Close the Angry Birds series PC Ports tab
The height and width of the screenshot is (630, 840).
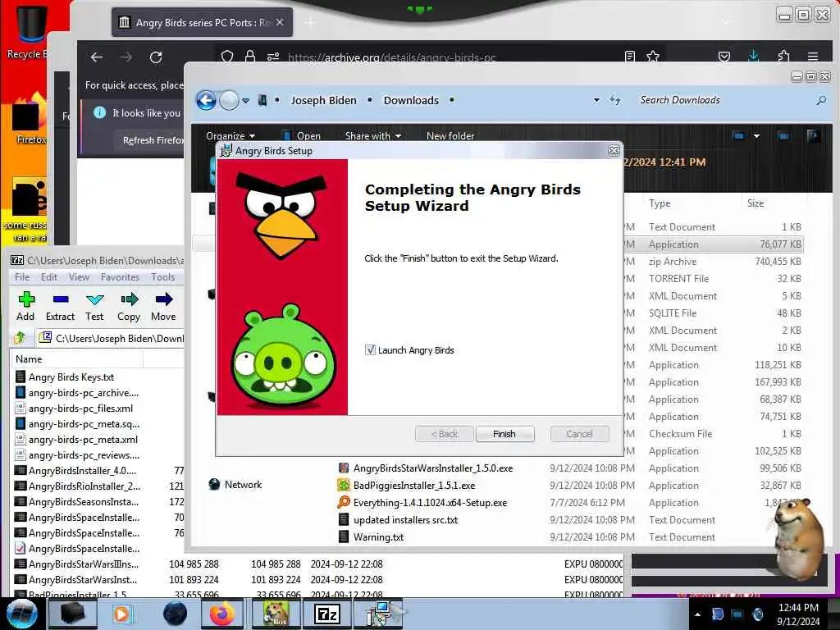[x=280, y=22]
